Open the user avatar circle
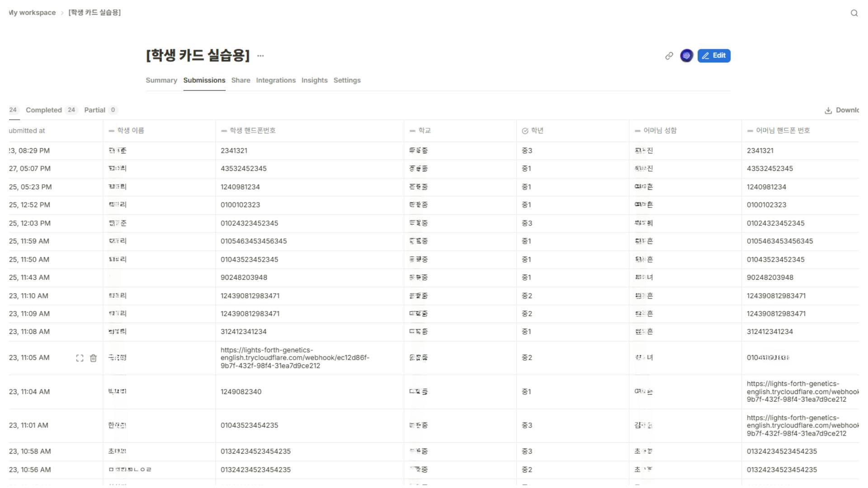Viewport: 868px width, 488px height. [x=686, y=56]
